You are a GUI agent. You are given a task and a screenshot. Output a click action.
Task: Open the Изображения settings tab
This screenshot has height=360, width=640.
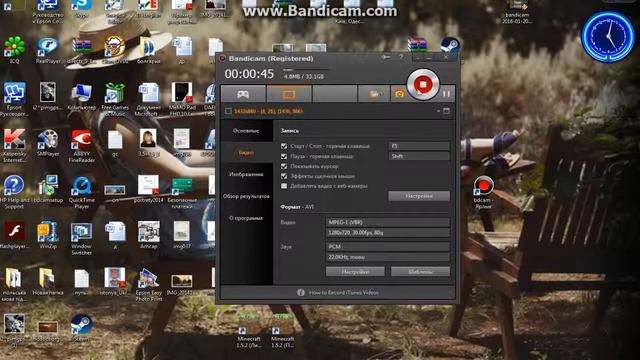246,174
